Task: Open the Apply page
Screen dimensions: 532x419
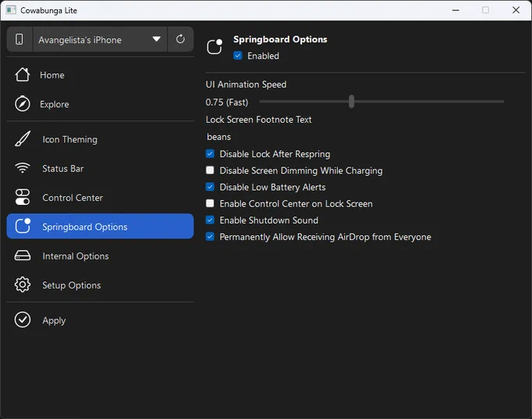Action: [x=100, y=320]
